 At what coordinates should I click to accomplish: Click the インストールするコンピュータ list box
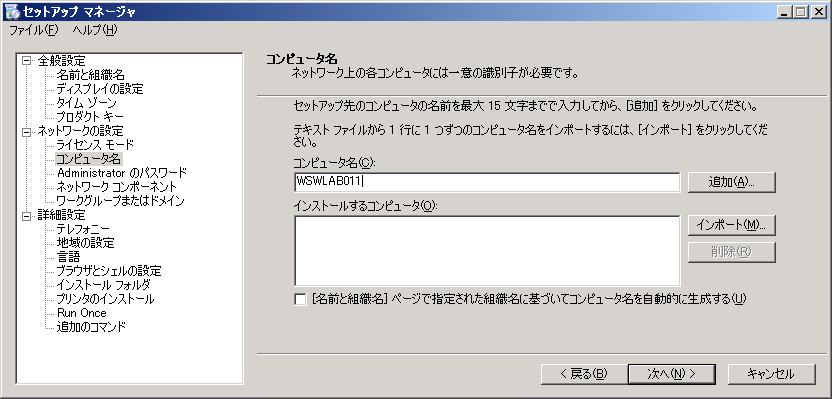pos(487,251)
